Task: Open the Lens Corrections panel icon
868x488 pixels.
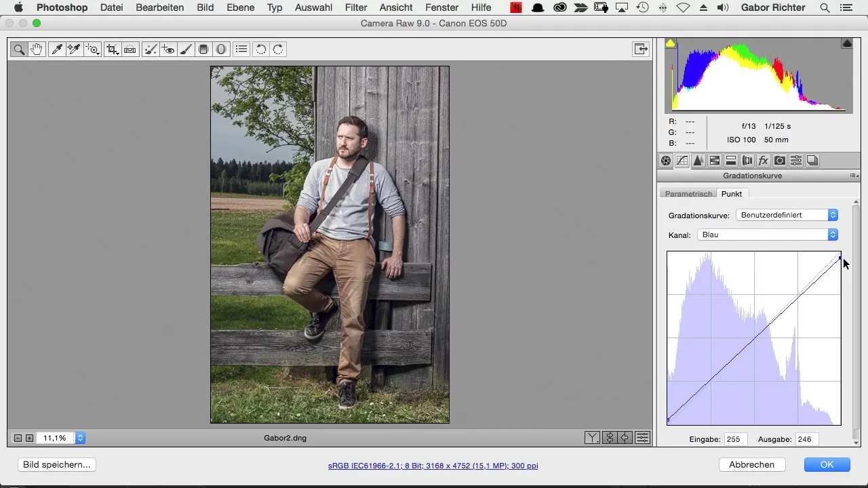Action: [747, 161]
